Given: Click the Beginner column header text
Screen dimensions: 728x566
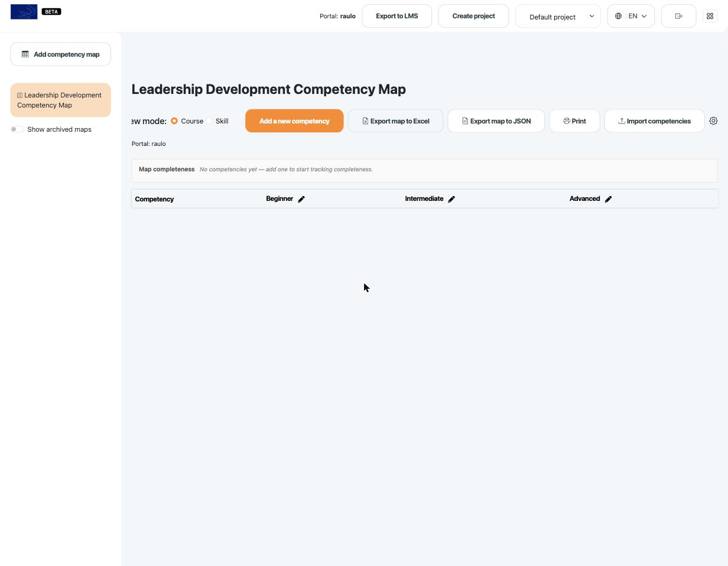Looking at the screenshot, I should 279,199.
